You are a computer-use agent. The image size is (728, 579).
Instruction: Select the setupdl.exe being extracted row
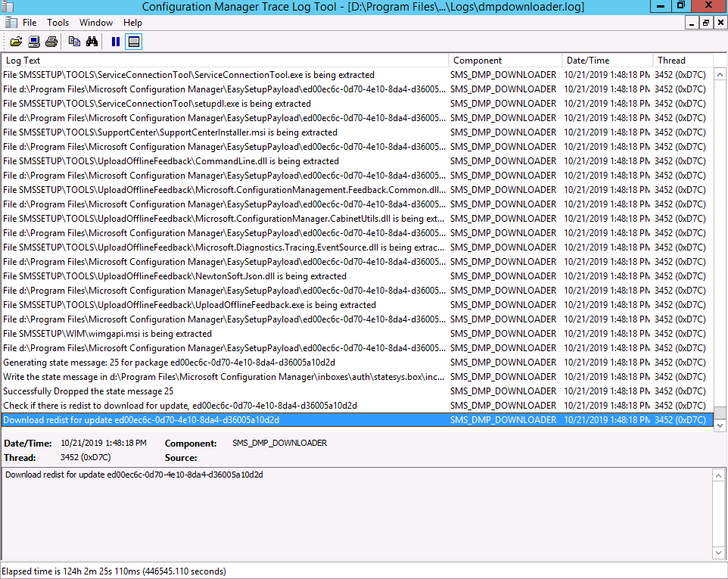click(357, 104)
